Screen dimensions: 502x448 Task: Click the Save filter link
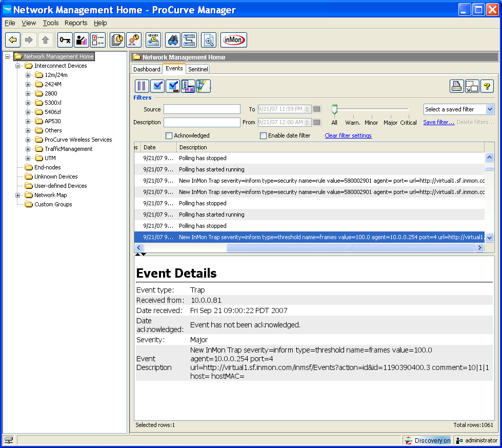(438, 123)
